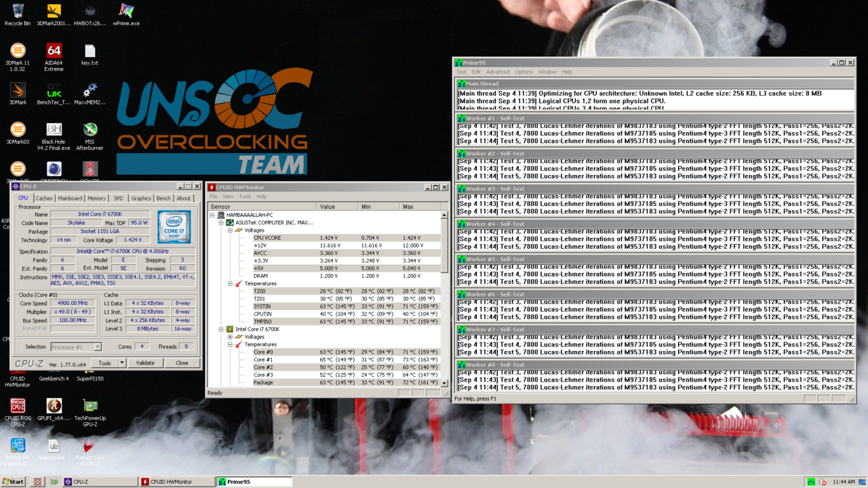Collapse HAMBAAAALLAH-PC tree node

click(212, 215)
